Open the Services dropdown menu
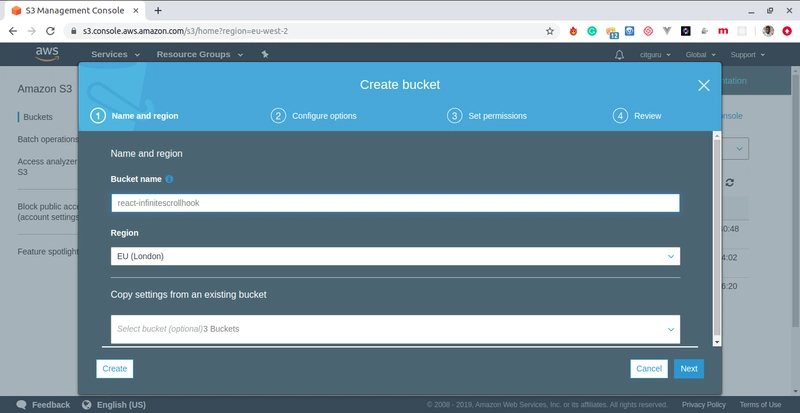Screen dimensions: 800x413 tap(115, 54)
